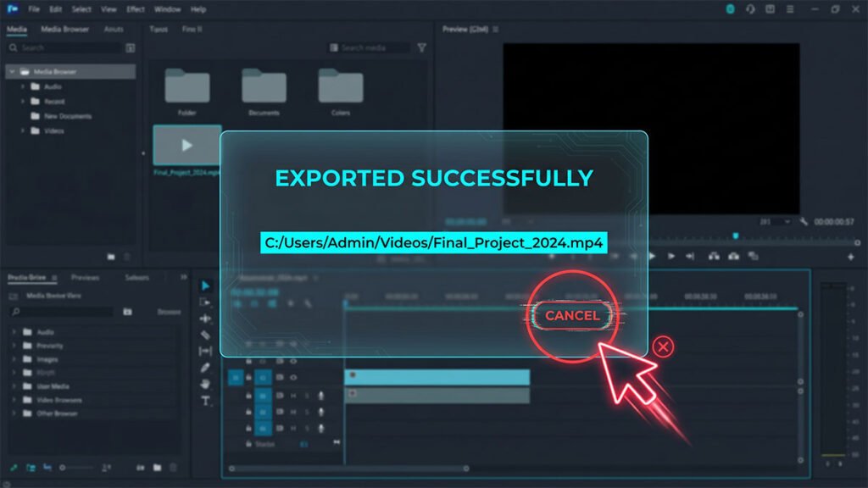Switch to the Media Browser tab

pyautogui.click(x=64, y=29)
